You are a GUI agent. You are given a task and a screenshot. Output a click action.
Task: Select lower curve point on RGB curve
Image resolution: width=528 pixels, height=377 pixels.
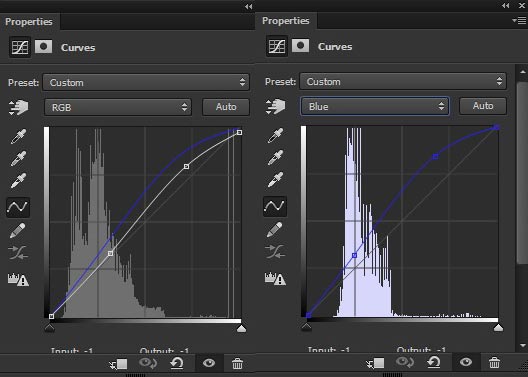point(110,253)
